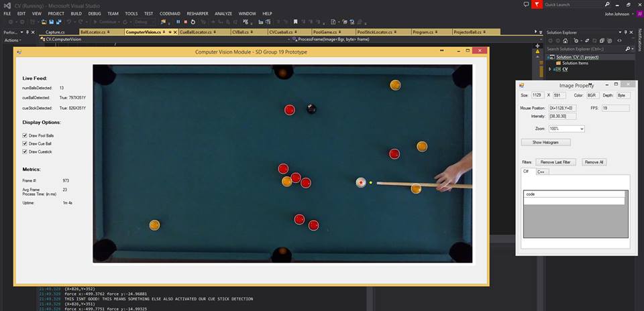Image resolution: width=644 pixels, height=311 pixels.
Task: Click the Save All toolbar icon
Action: tap(58, 22)
